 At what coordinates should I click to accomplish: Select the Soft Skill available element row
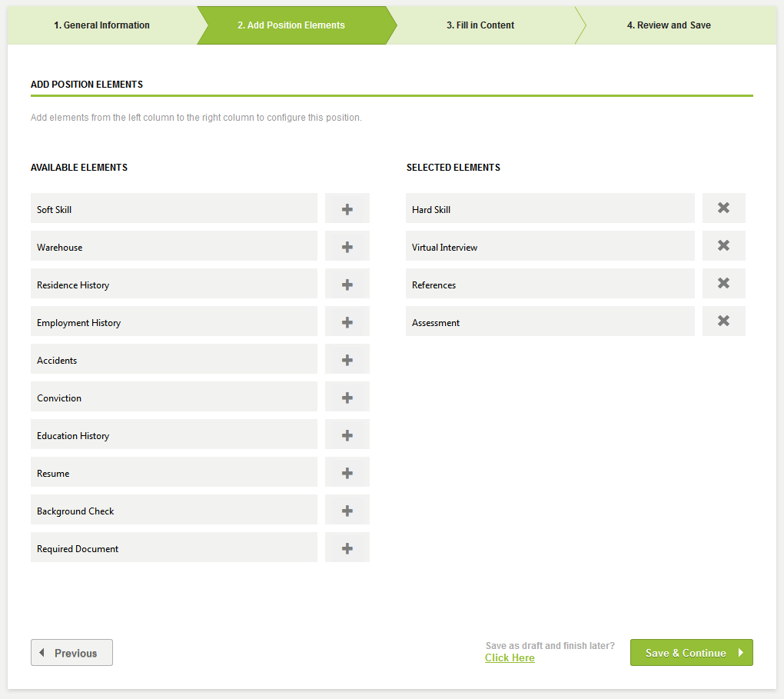click(x=174, y=208)
